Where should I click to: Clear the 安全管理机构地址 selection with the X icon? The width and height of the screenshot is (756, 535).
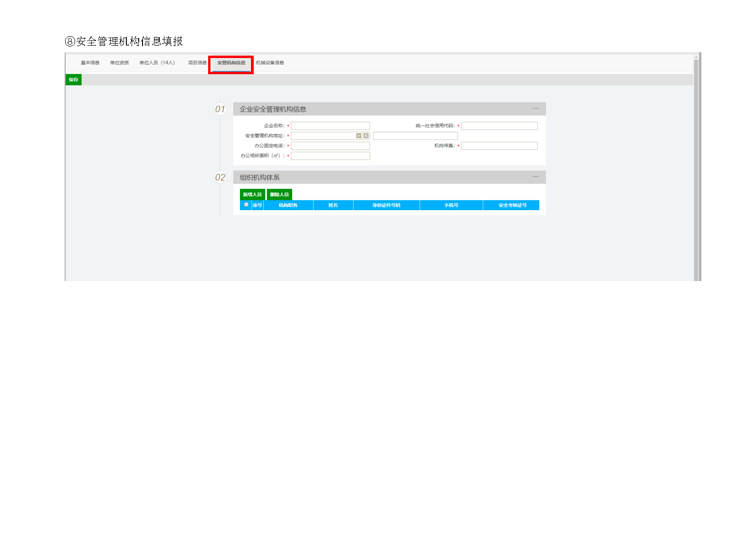pos(366,136)
